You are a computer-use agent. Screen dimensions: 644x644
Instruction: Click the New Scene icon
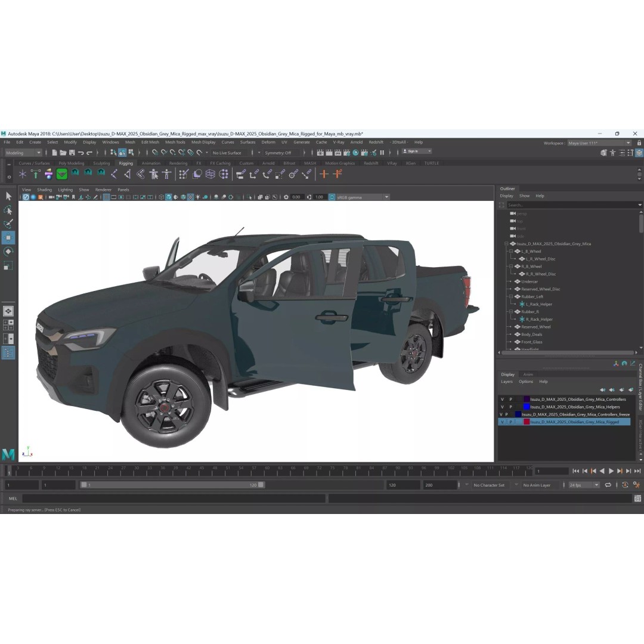point(54,153)
